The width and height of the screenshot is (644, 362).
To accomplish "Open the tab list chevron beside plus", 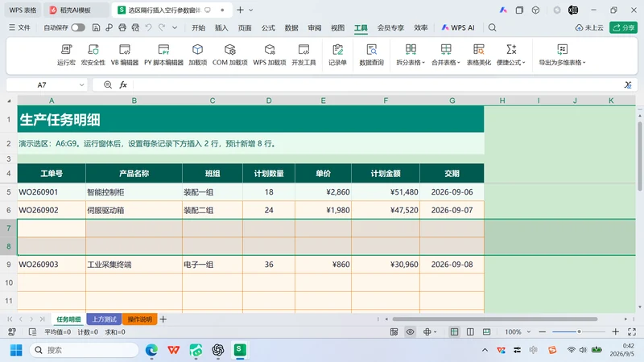I will click(x=251, y=10).
